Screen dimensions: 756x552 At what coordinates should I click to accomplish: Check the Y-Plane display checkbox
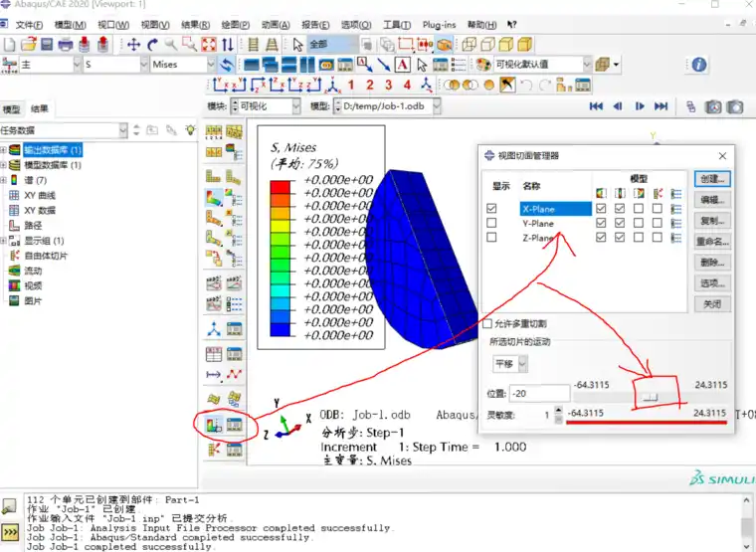pyautogui.click(x=491, y=223)
